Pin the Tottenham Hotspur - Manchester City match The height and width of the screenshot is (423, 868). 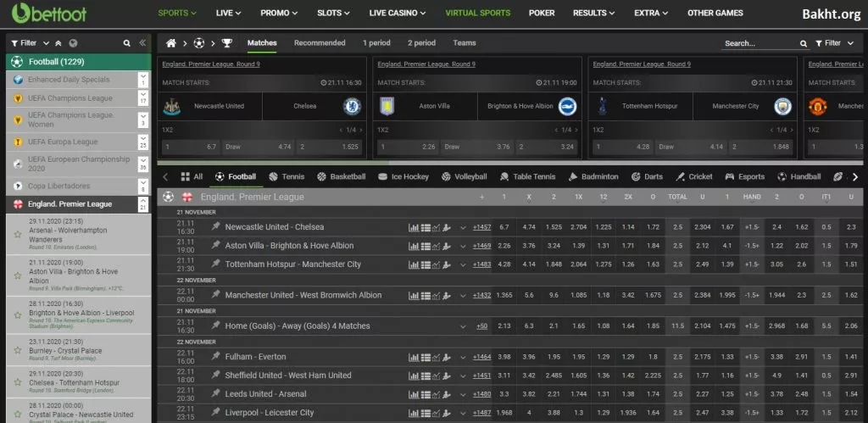[215, 264]
